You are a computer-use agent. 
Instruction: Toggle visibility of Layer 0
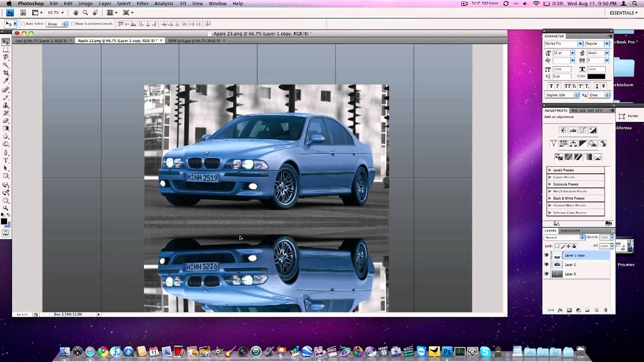pyautogui.click(x=546, y=274)
